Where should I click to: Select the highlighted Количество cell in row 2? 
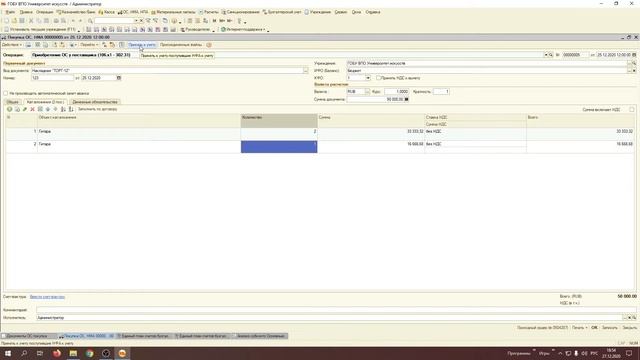279,147
